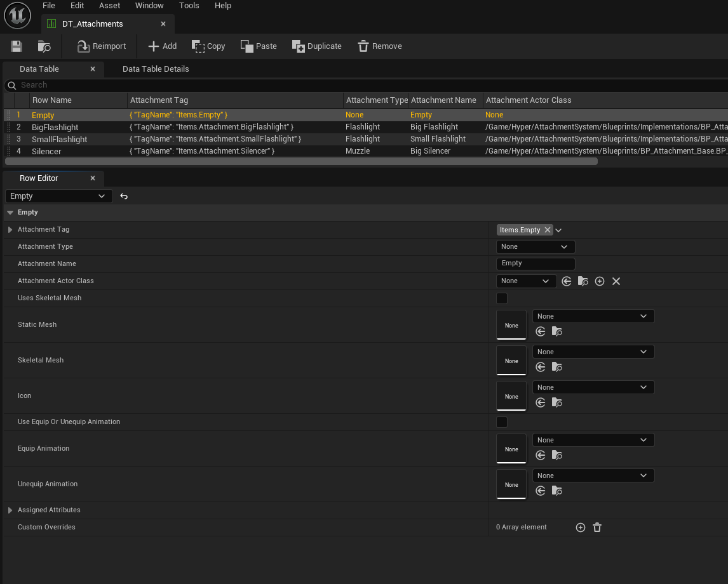
Task: Click the Remove row trash icon
Action: pos(363,46)
